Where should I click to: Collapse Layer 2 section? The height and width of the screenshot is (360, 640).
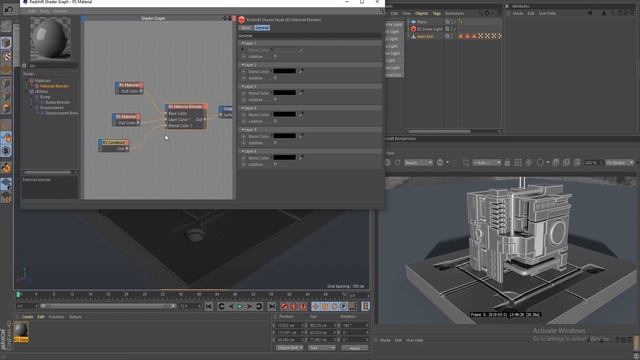click(242, 64)
